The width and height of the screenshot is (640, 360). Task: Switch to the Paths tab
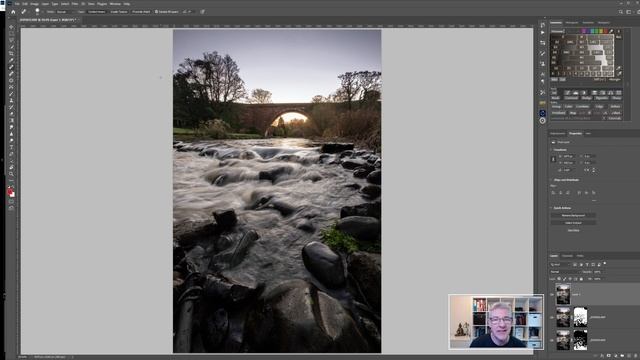[x=580, y=256]
